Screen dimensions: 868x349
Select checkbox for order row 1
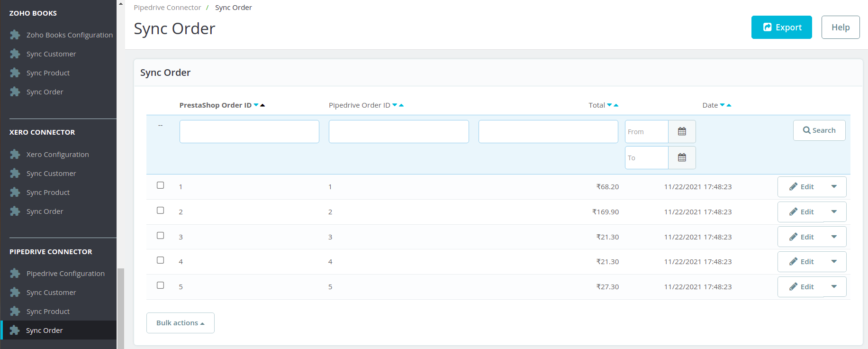tap(161, 185)
